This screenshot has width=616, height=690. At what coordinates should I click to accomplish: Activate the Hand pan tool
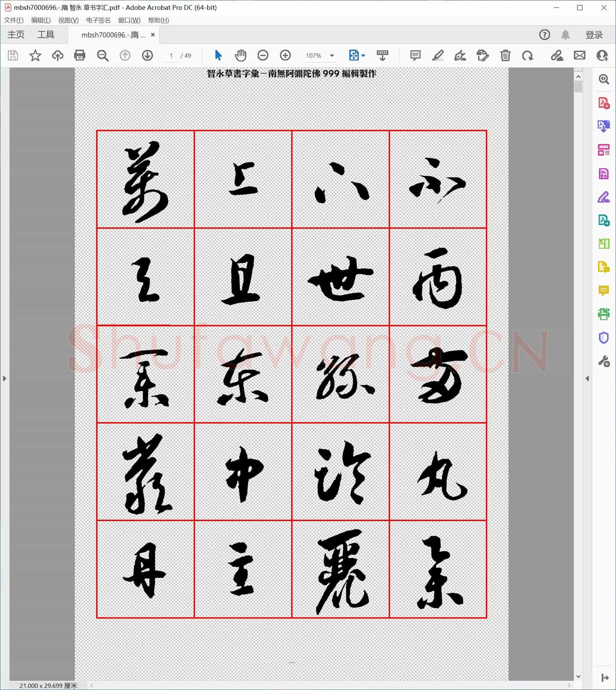pos(240,55)
